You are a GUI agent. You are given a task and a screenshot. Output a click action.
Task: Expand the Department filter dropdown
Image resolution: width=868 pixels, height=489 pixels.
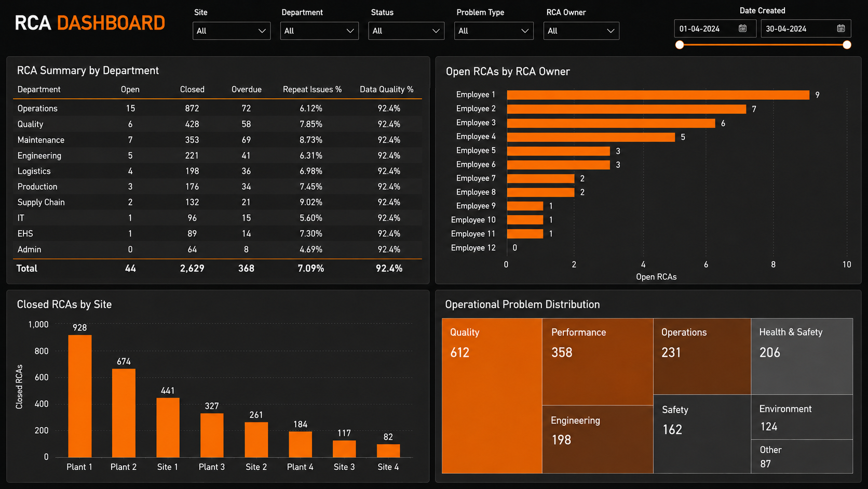point(319,31)
